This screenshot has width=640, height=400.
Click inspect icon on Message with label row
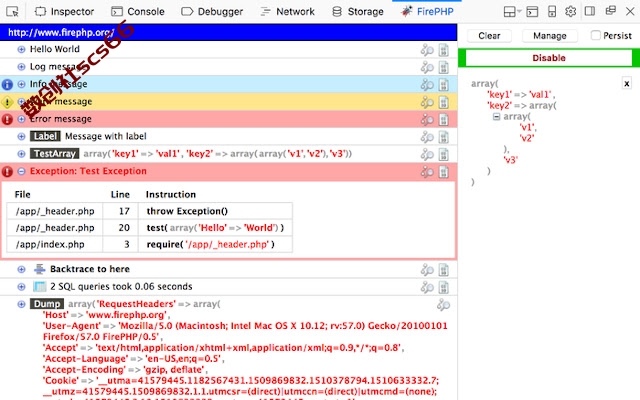click(427, 137)
